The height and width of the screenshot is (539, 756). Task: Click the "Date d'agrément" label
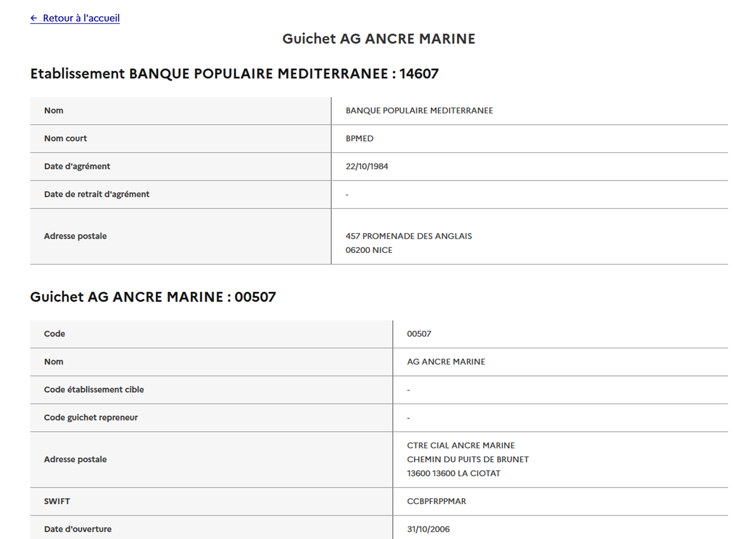click(77, 166)
